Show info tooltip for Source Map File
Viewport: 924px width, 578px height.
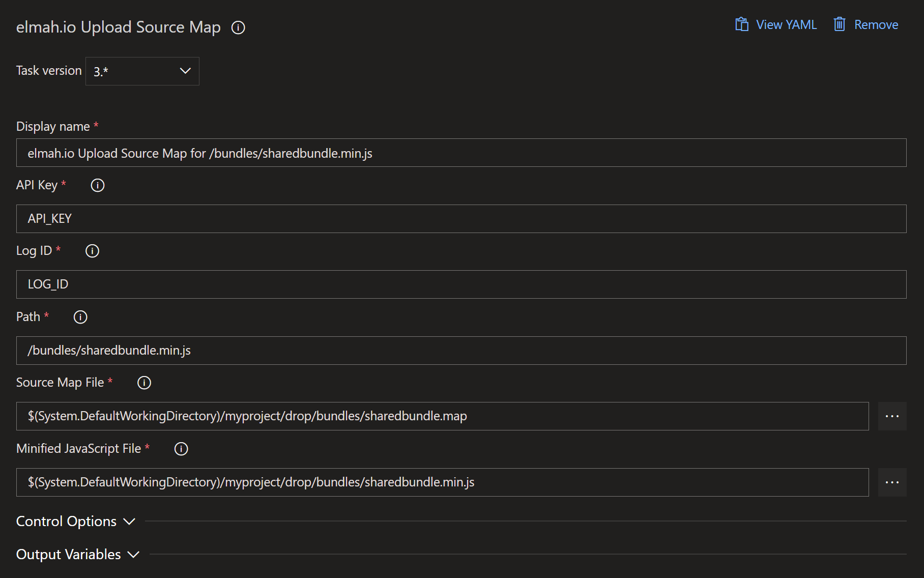coord(144,383)
